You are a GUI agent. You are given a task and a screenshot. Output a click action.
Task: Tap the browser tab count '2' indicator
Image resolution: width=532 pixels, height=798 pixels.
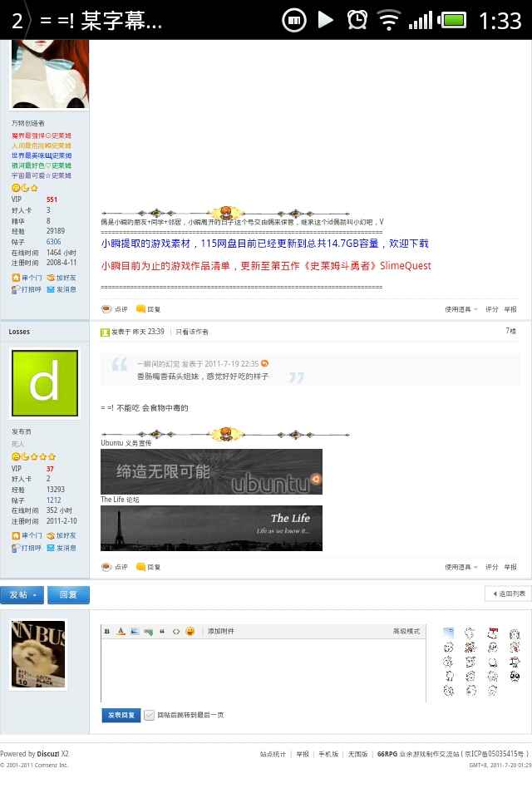point(17,20)
